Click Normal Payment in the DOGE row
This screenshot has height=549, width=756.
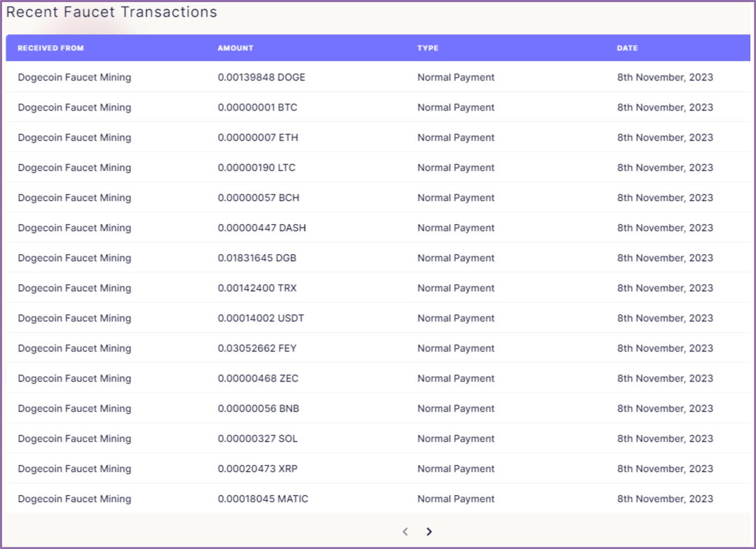click(455, 78)
